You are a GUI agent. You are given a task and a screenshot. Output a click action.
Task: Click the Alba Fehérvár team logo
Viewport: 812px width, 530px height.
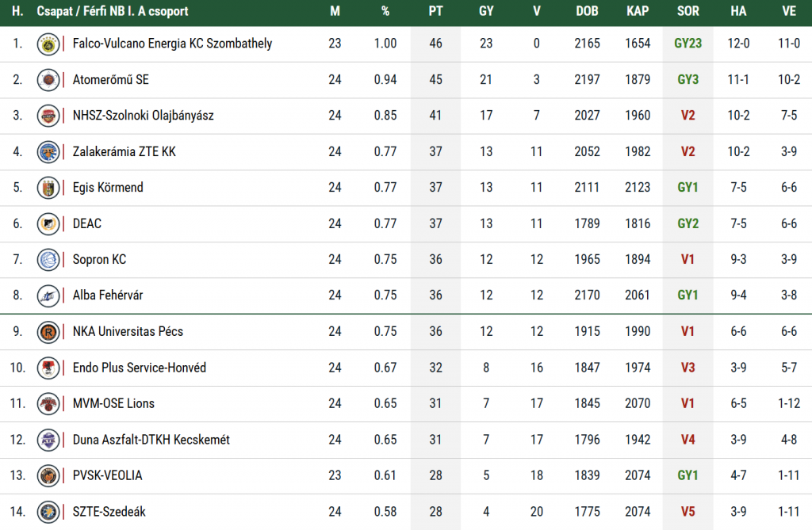[48, 296]
